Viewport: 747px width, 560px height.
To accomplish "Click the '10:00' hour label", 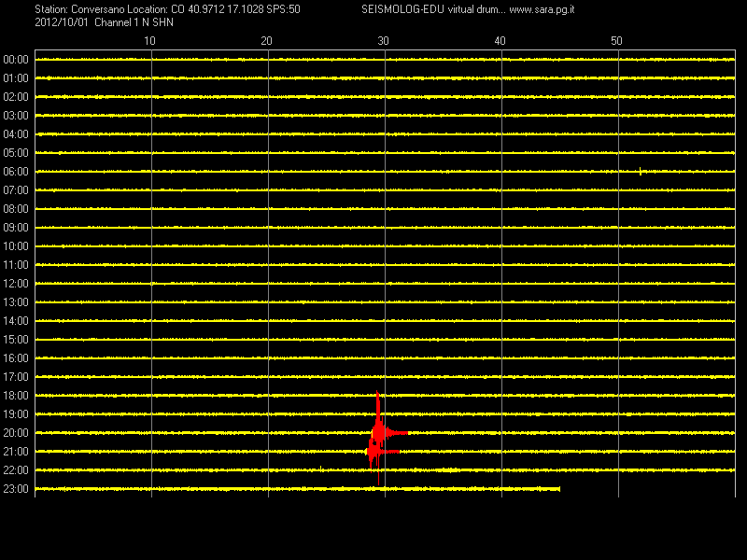I will point(16,246).
